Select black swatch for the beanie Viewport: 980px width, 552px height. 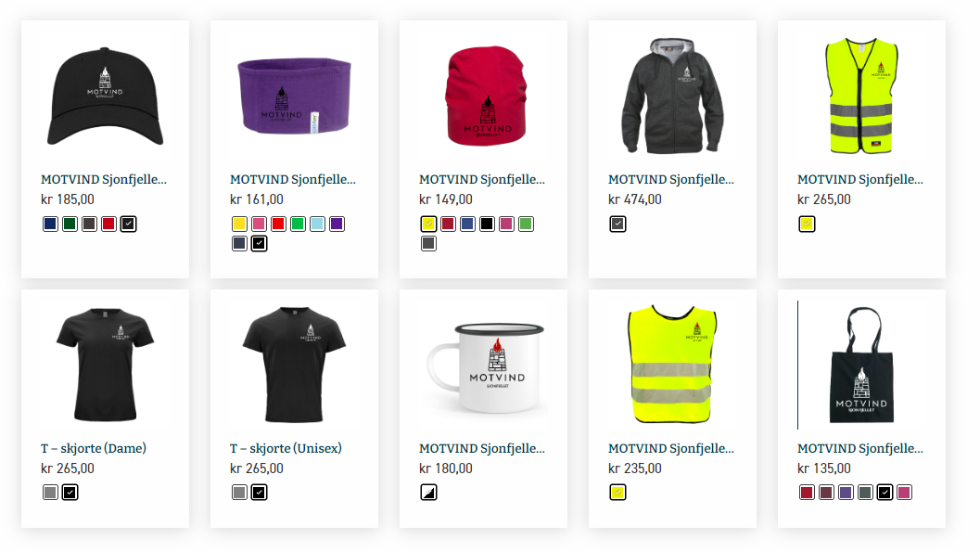487,224
